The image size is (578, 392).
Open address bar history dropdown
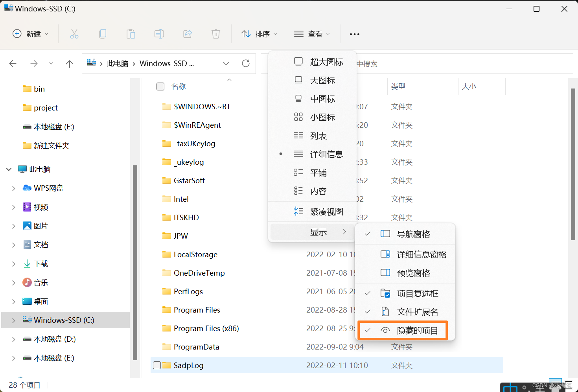[226, 63]
